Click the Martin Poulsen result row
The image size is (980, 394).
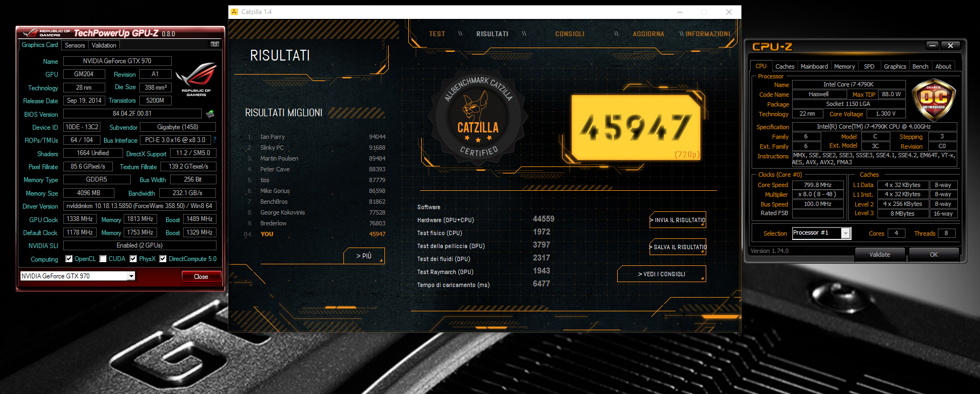click(316, 158)
